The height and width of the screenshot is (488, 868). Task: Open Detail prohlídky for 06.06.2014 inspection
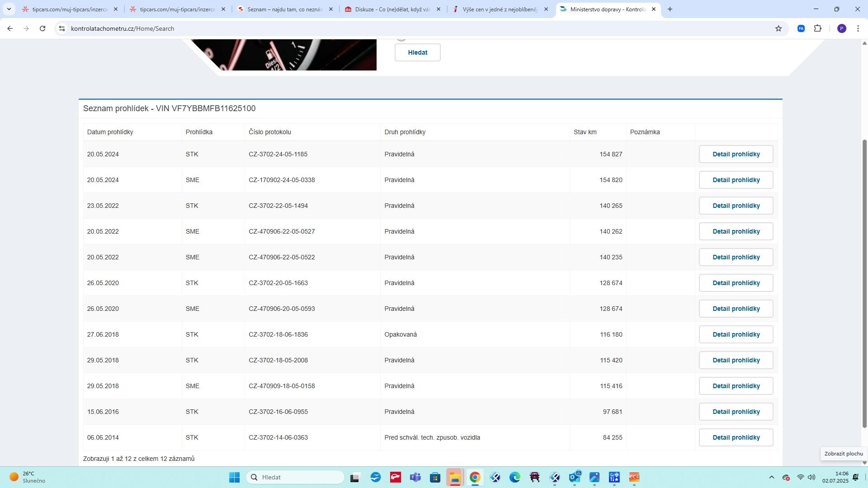coord(736,437)
